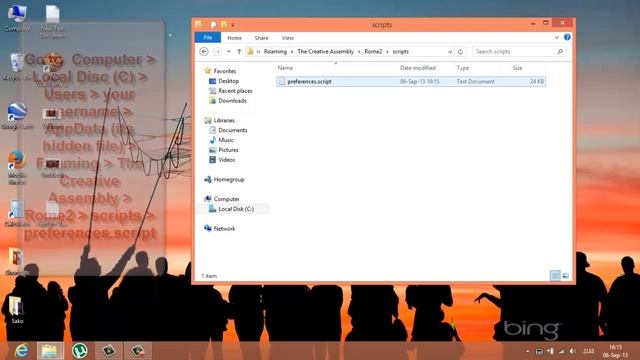Click the Explorer window title icon
640x360 pixels.
pos(198,24)
